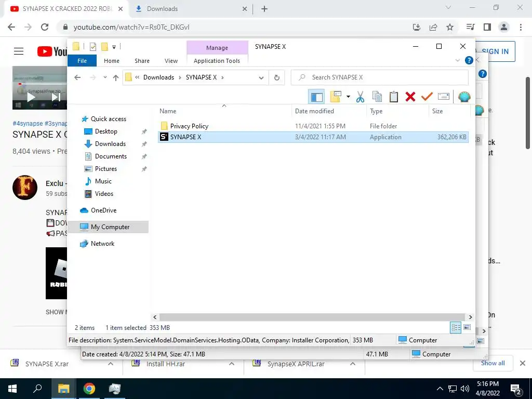Open Desktop in navigation pane
The width and height of the screenshot is (532, 399).
[106, 131]
